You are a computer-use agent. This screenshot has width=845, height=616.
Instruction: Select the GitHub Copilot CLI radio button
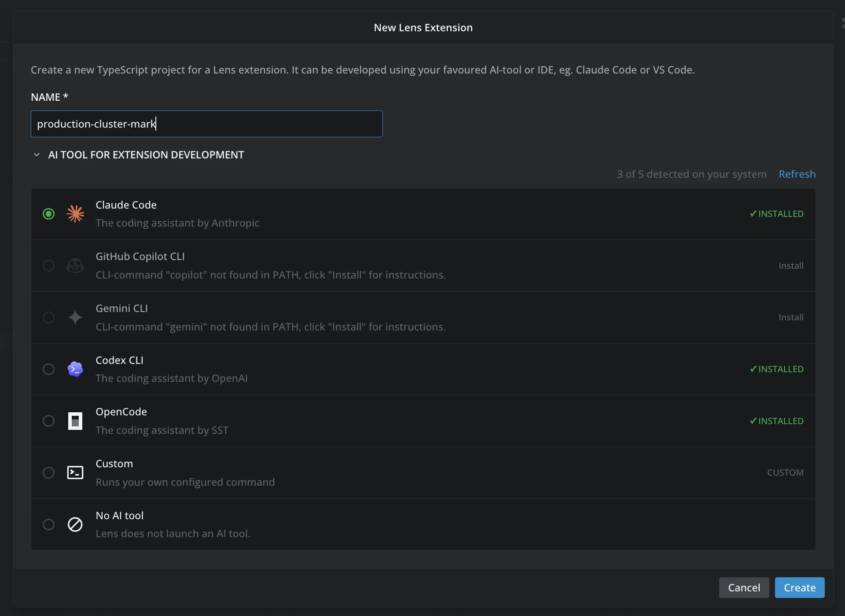[x=48, y=266]
